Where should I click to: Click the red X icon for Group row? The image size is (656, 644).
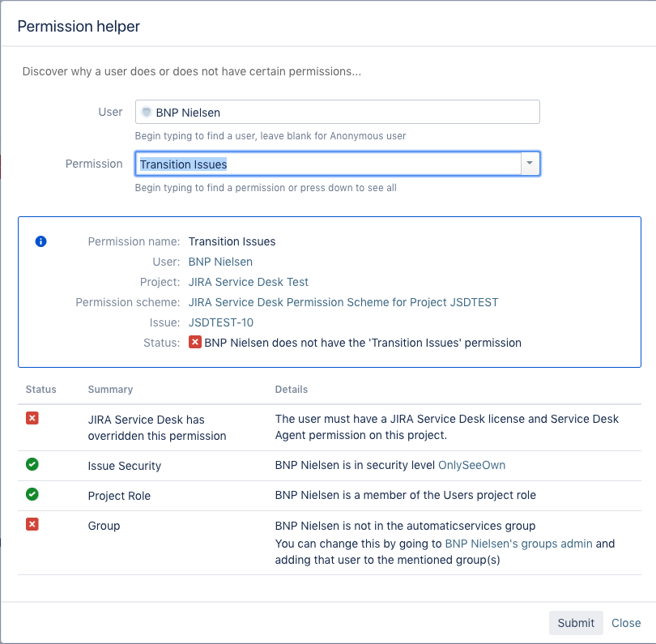click(x=32, y=524)
